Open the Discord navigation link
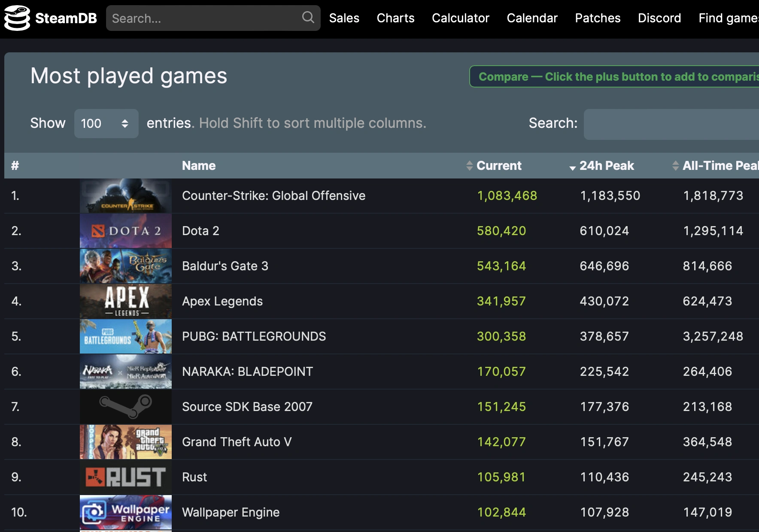 pyautogui.click(x=659, y=18)
